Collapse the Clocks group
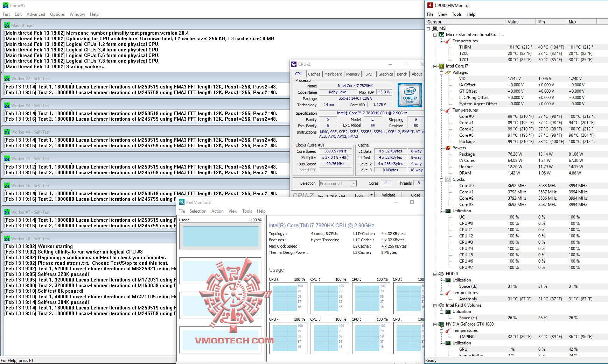The image size is (608, 364). tap(442, 179)
